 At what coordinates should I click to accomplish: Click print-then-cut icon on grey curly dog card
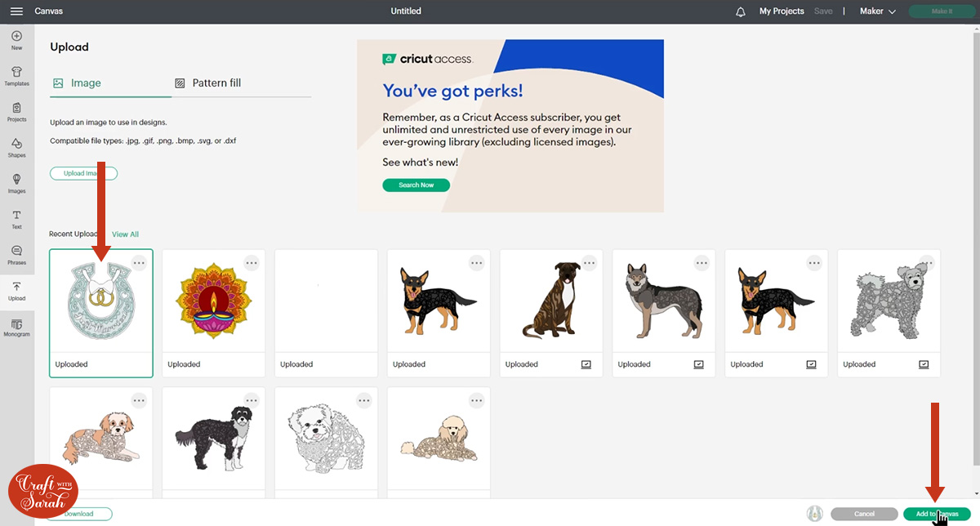click(924, 364)
